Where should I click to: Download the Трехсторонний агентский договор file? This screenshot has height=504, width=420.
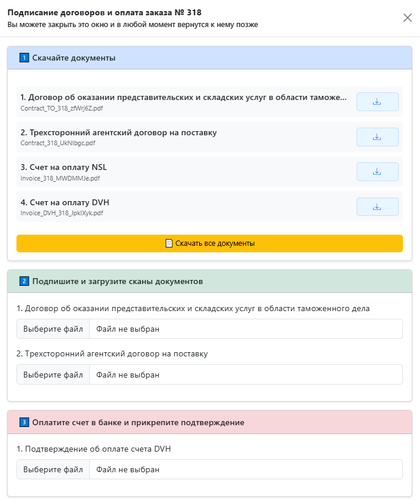(377, 136)
